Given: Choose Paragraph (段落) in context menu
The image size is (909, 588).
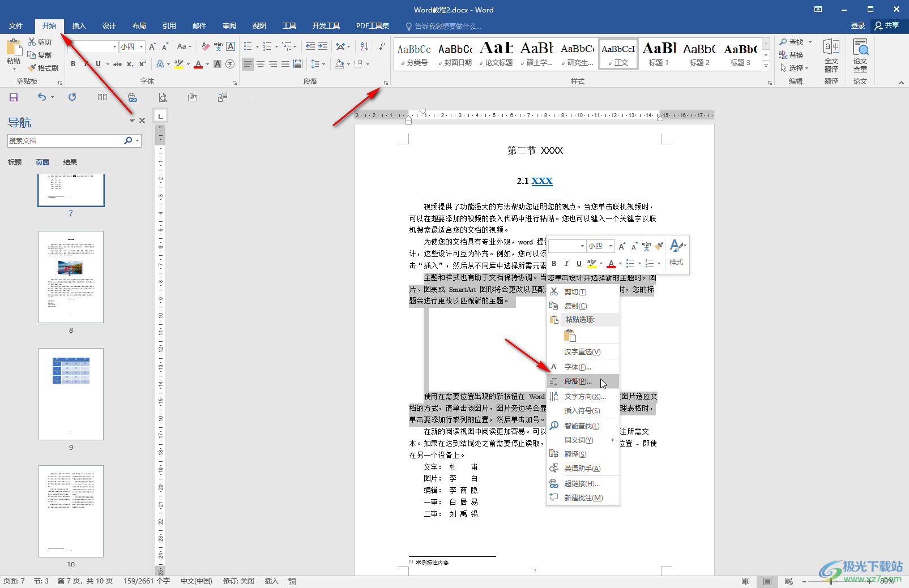Looking at the screenshot, I should pyautogui.click(x=583, y=381).
